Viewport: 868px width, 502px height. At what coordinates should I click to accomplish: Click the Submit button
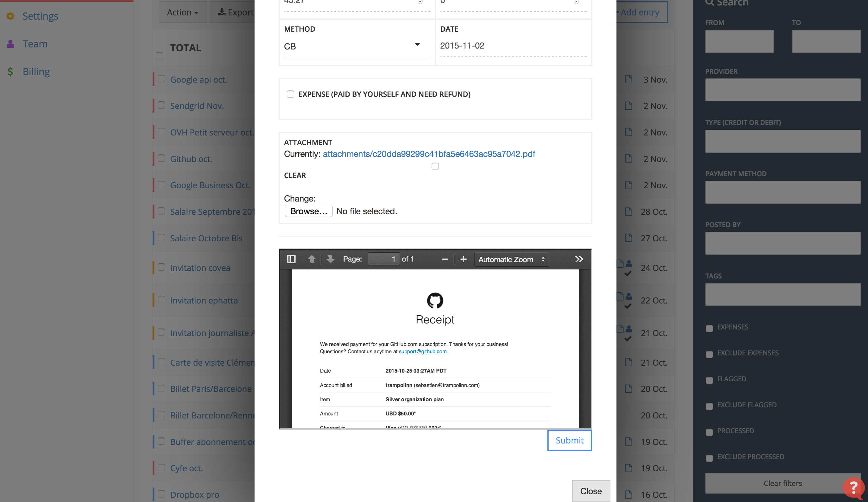coord(569,440)
